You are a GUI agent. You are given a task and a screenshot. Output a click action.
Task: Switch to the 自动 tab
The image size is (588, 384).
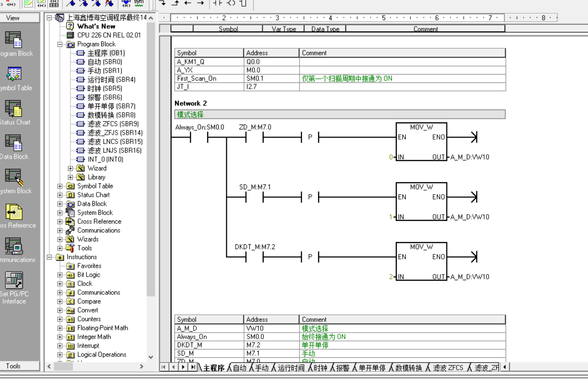239,368
